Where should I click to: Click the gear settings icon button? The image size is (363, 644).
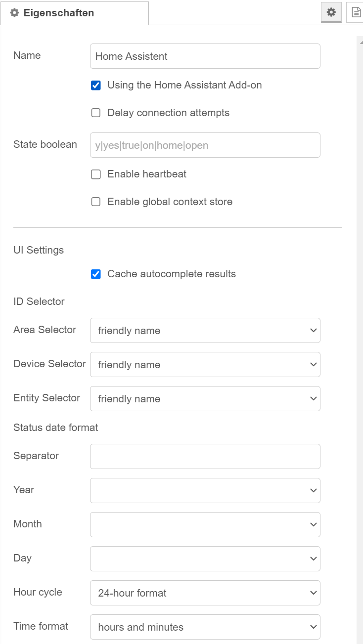(x=331, y=12)
